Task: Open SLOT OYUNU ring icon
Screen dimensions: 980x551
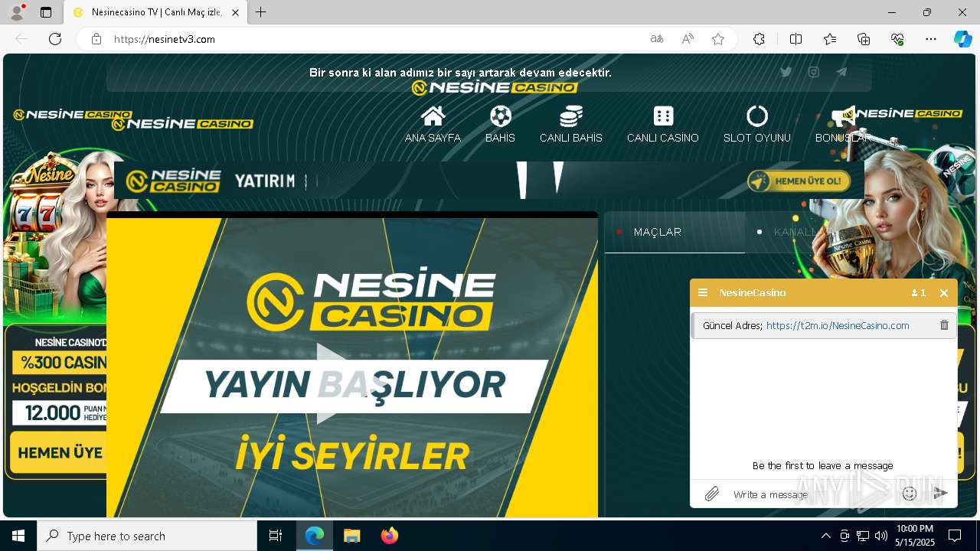Action: click(x=757, y=116)
